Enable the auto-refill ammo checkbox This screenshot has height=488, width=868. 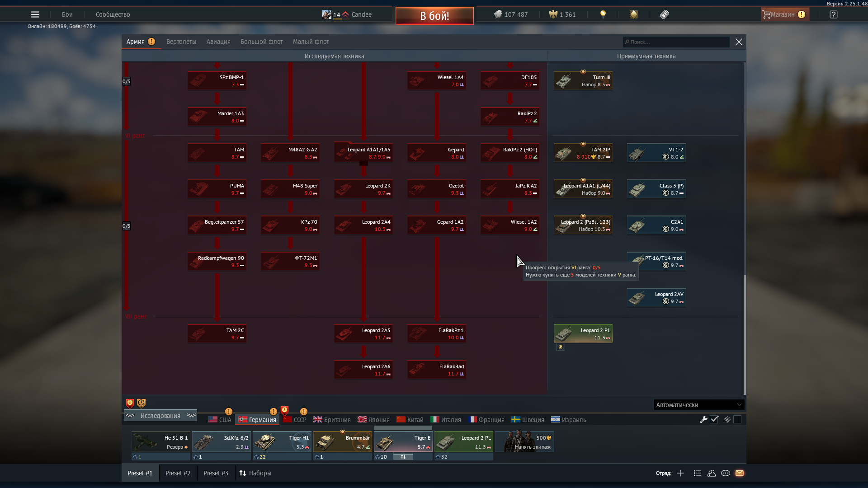click(x=737, y=419)
